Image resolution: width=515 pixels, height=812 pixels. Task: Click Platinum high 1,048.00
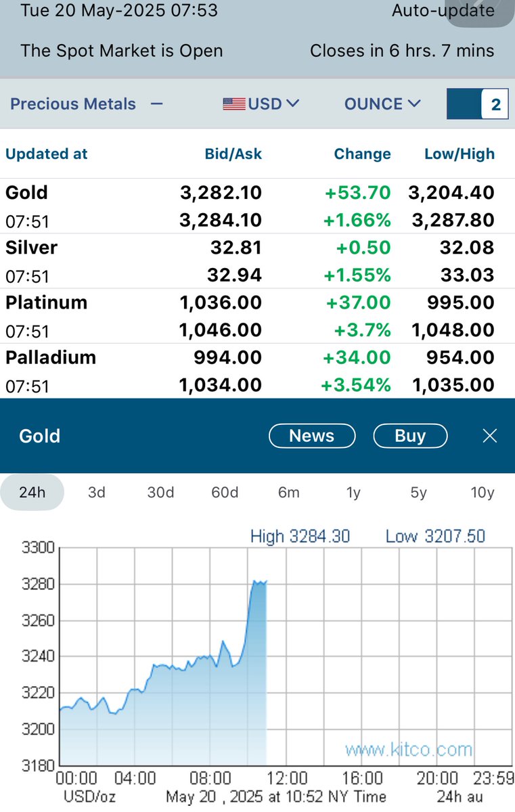pyautogui.click(x=454, y=330)
